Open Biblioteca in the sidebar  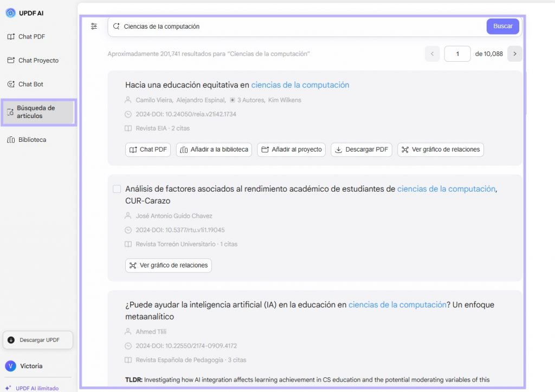pyautogui.click(x=27, y=140)
